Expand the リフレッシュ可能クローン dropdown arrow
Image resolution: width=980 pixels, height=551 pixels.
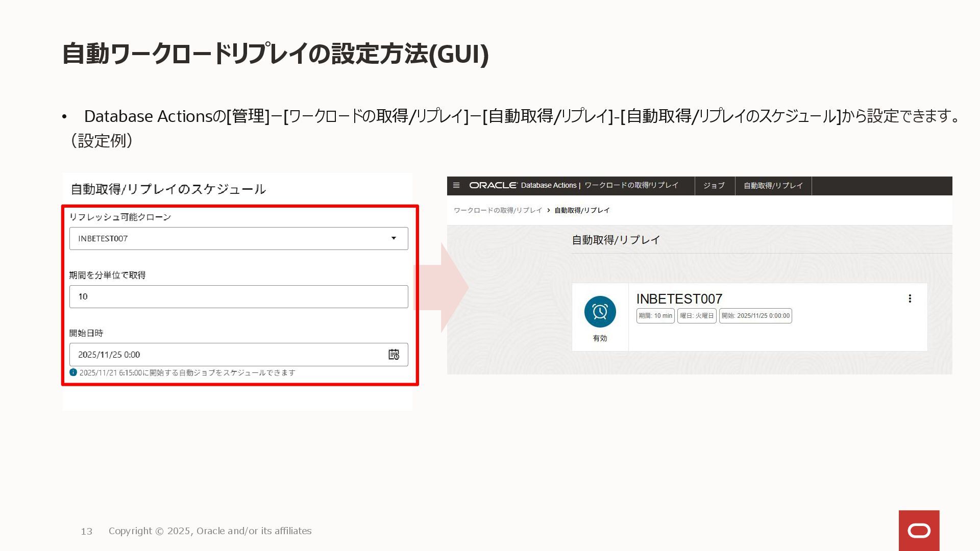click(394, 238)
